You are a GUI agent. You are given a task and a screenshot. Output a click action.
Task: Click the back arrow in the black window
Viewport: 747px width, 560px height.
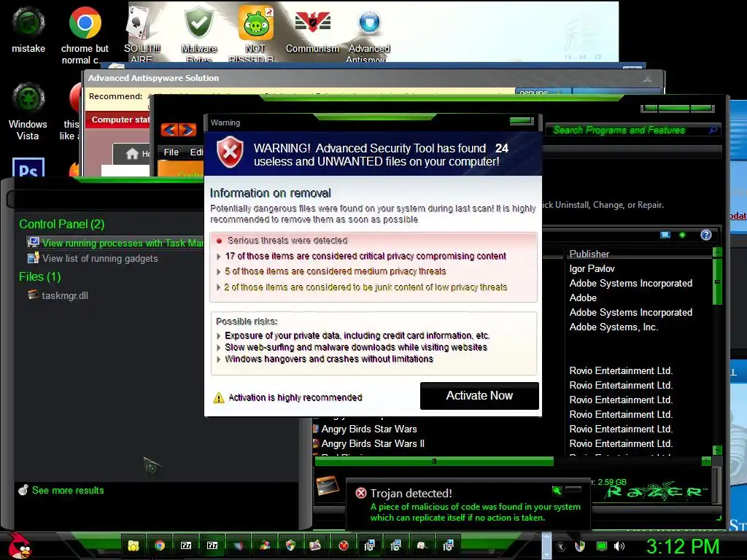(x=169, y=130)
